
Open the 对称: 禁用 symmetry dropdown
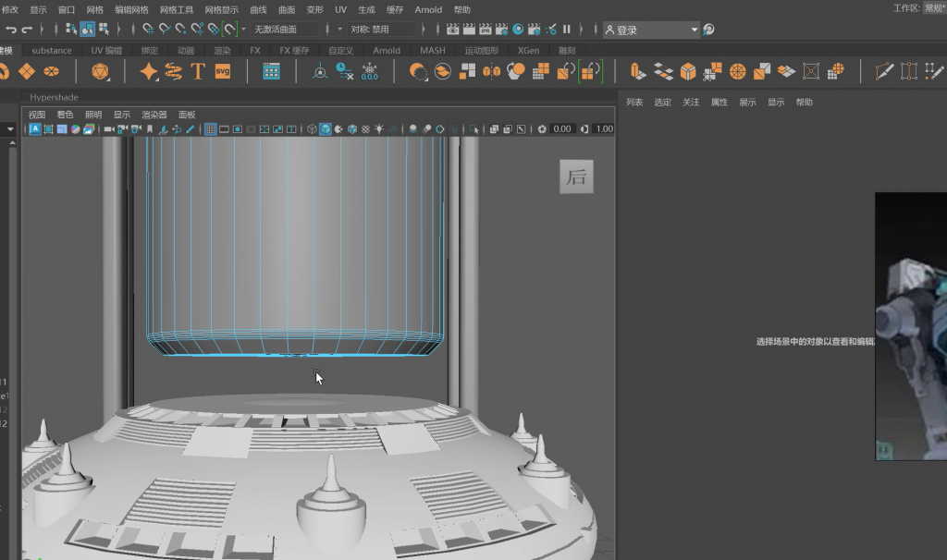(379, 30)
